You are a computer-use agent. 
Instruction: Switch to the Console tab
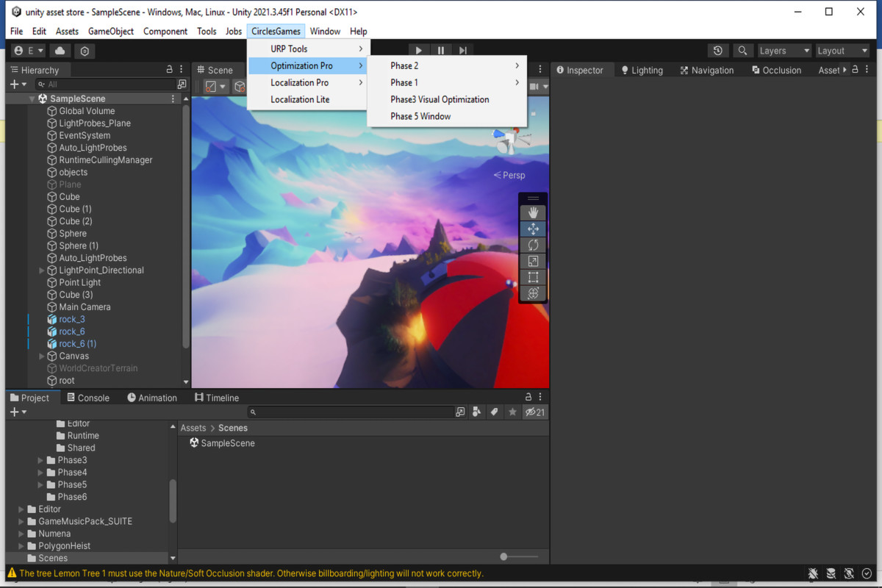(88, 398)
